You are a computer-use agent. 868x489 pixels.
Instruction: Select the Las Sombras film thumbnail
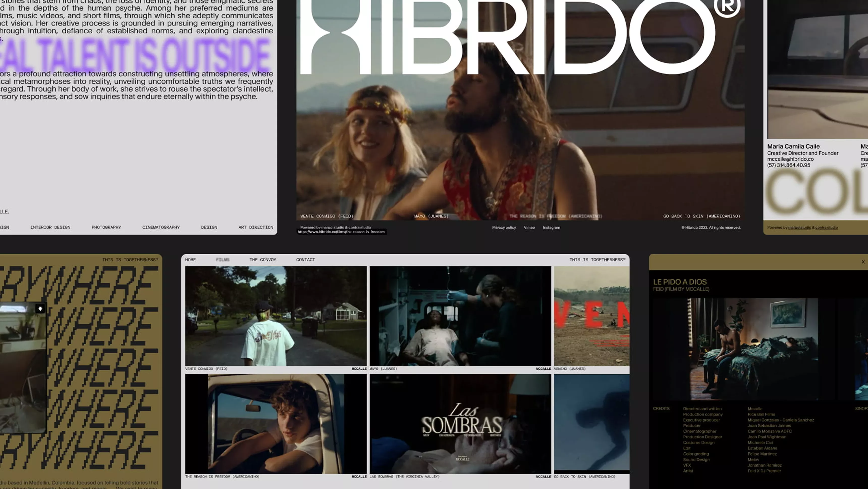point(460,424)
